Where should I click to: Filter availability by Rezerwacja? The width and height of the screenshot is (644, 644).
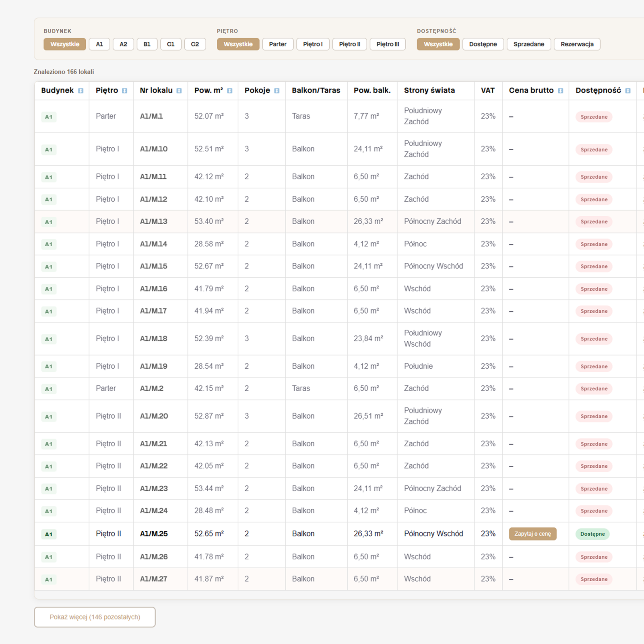pyautogui.click(x=577, y=44)
